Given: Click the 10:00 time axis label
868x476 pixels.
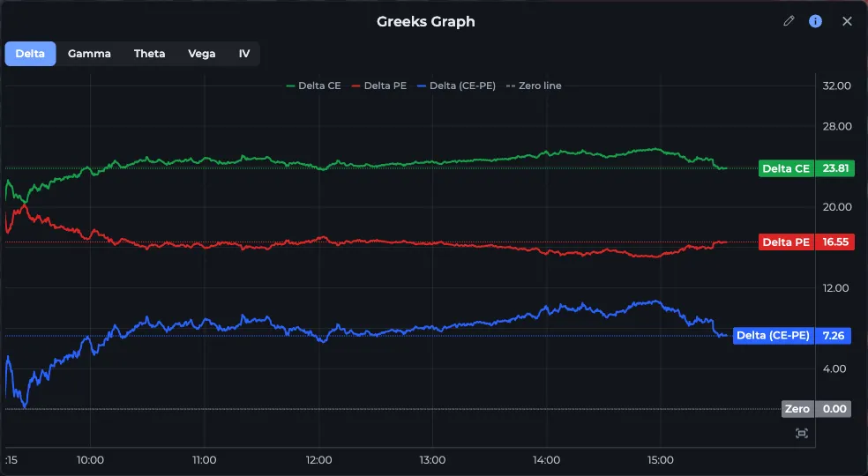Looking at the screenshot, I should tap(90, 460).
